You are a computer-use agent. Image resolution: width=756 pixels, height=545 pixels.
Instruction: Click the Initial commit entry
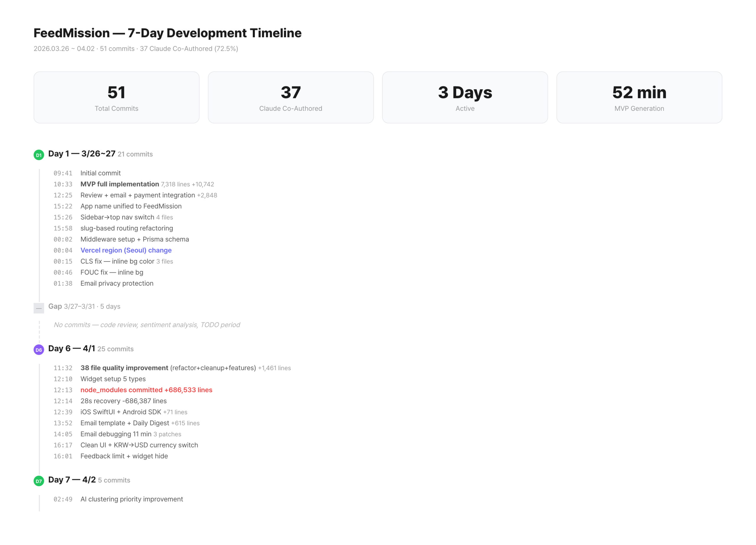tap(100, 173)
